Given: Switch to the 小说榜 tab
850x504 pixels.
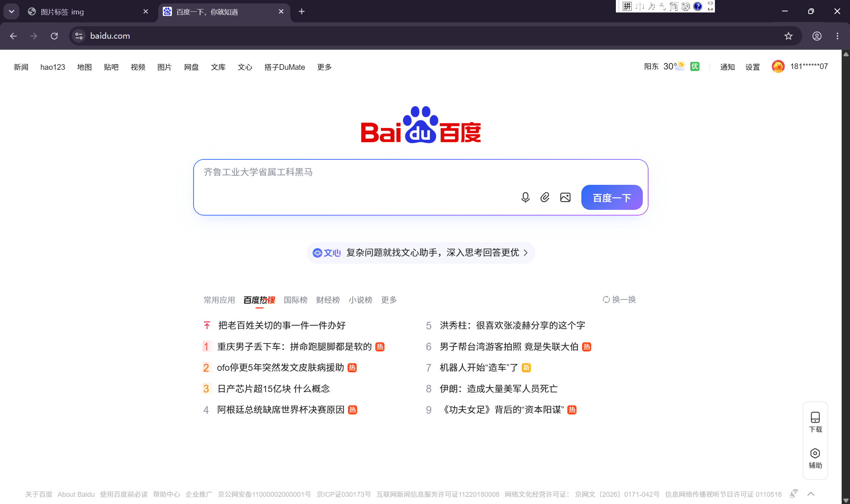Looking at the screenshot, I should (360, 300).
